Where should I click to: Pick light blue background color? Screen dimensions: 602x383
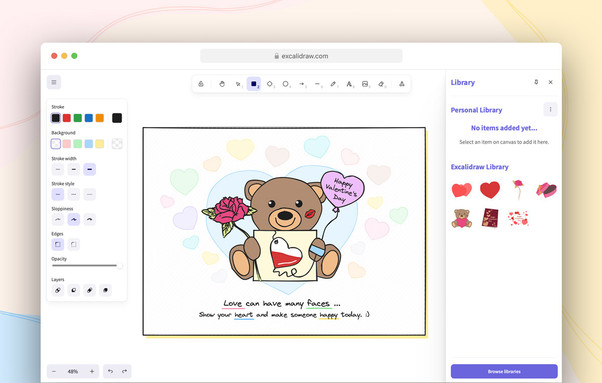(x=89, y=144)
